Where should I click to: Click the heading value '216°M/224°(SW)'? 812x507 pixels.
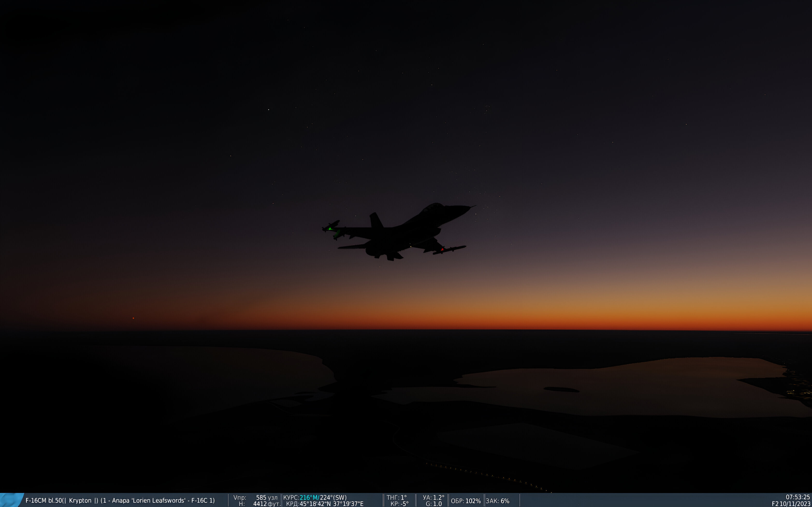coord(323,497)
